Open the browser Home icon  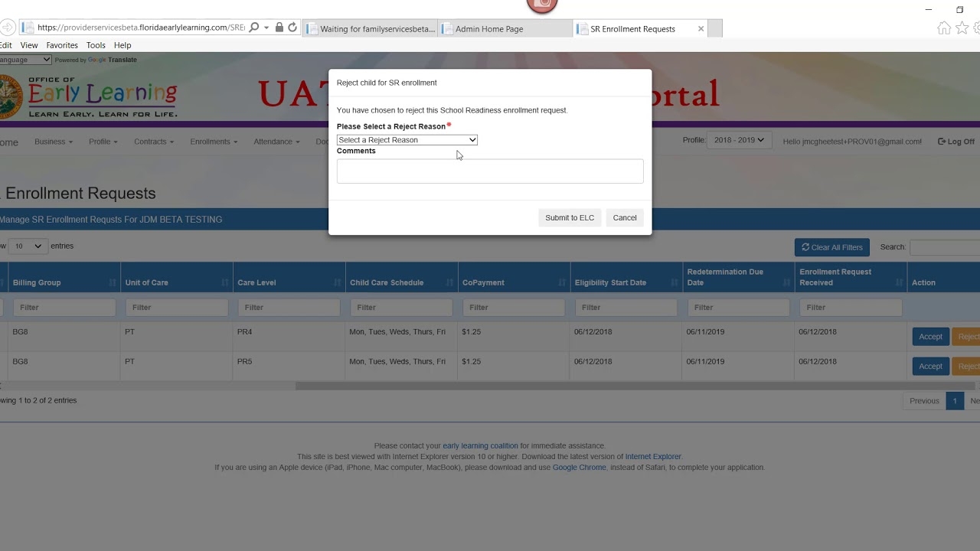[944, 28]
